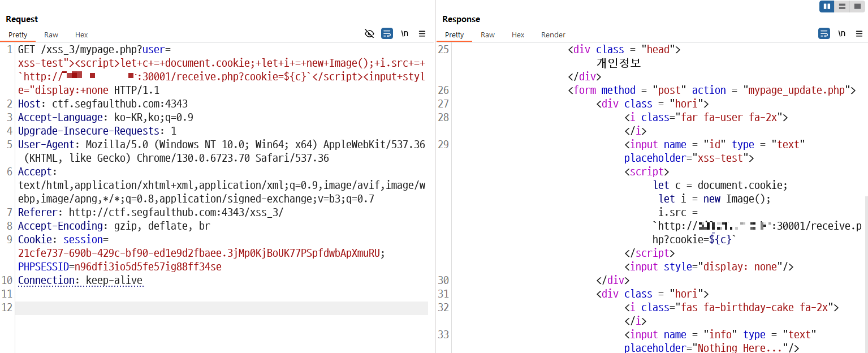This screenshot has height=353, width=868.
Task: Click the 'i.src =' line in response
Action: [678, 212]
